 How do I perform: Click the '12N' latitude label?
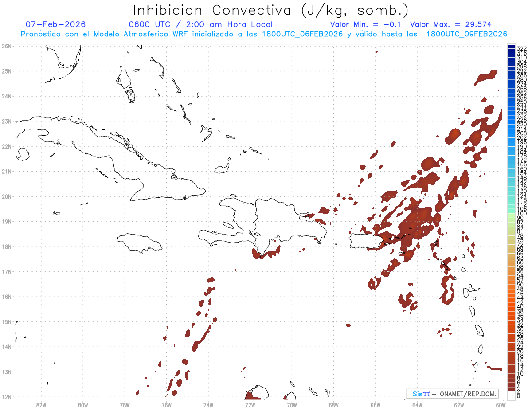pos(6,397)
